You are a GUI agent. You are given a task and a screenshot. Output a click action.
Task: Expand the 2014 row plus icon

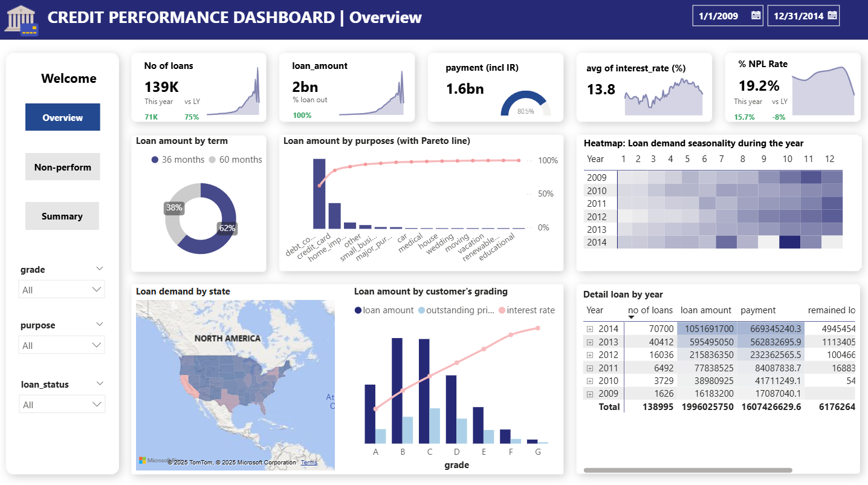590,330
